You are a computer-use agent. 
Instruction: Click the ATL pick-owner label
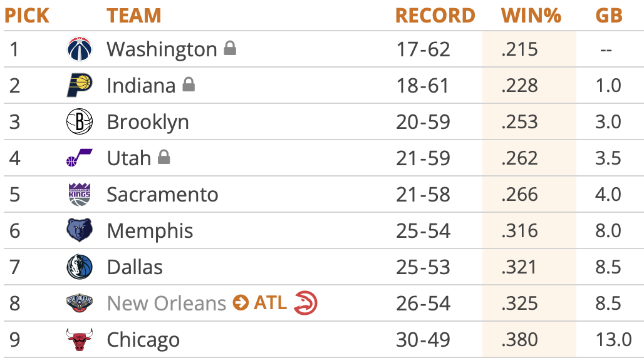click(x=270, y=304)
